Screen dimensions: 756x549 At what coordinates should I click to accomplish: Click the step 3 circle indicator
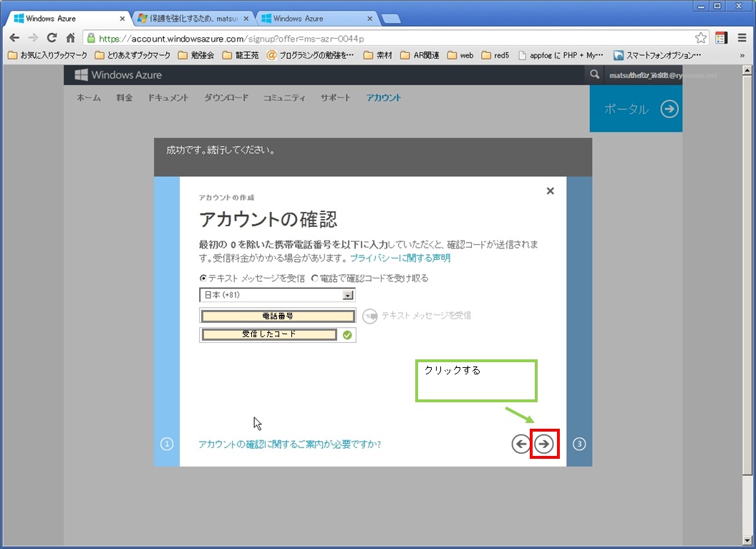pyautogui.click(x=579, y=444)
